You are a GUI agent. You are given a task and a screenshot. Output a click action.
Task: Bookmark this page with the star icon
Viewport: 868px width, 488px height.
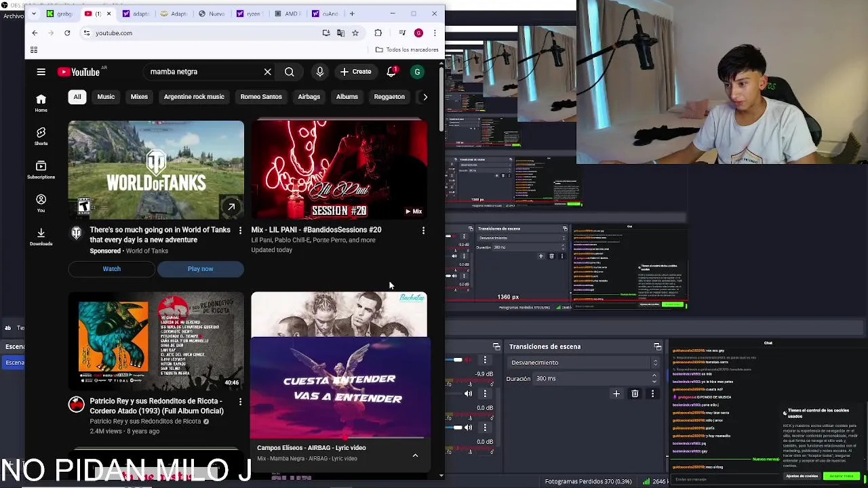pos(355,33)
